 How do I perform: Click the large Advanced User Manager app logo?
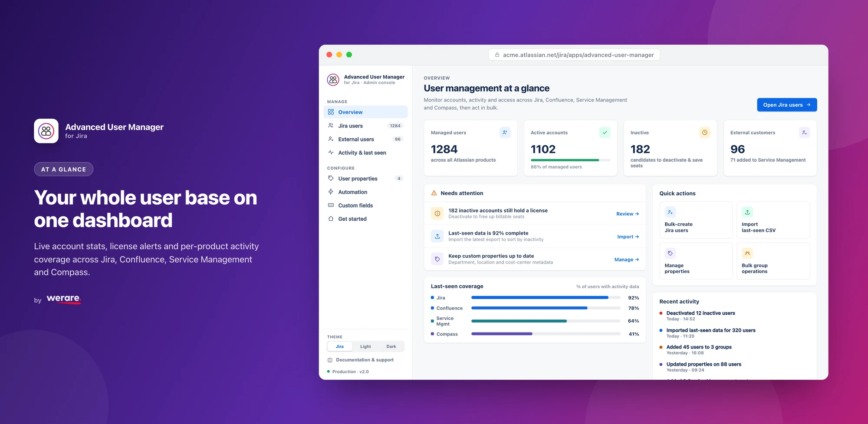46,131
